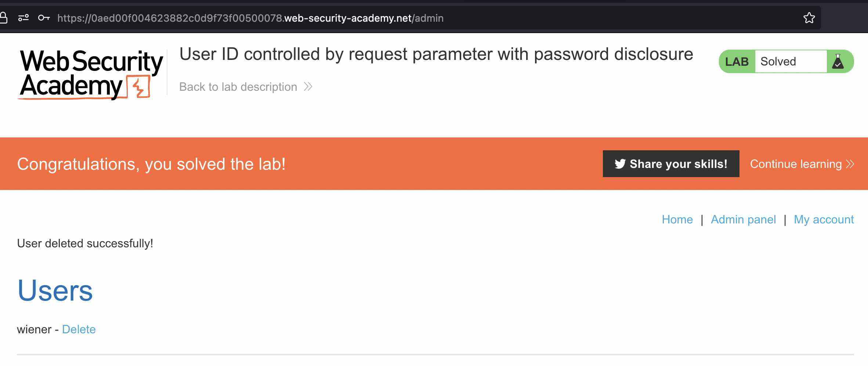Focus the address bar URL field
868x366 pixels.
250,18
